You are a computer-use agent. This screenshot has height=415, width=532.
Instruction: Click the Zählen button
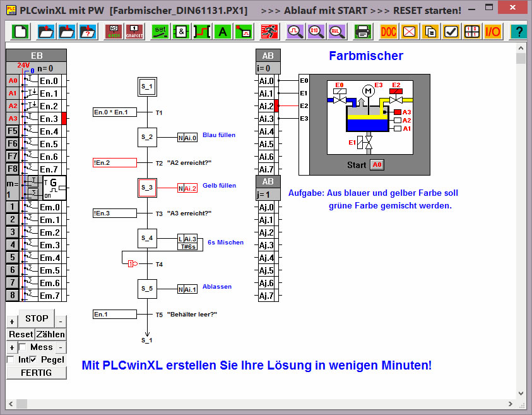point(50,334)
